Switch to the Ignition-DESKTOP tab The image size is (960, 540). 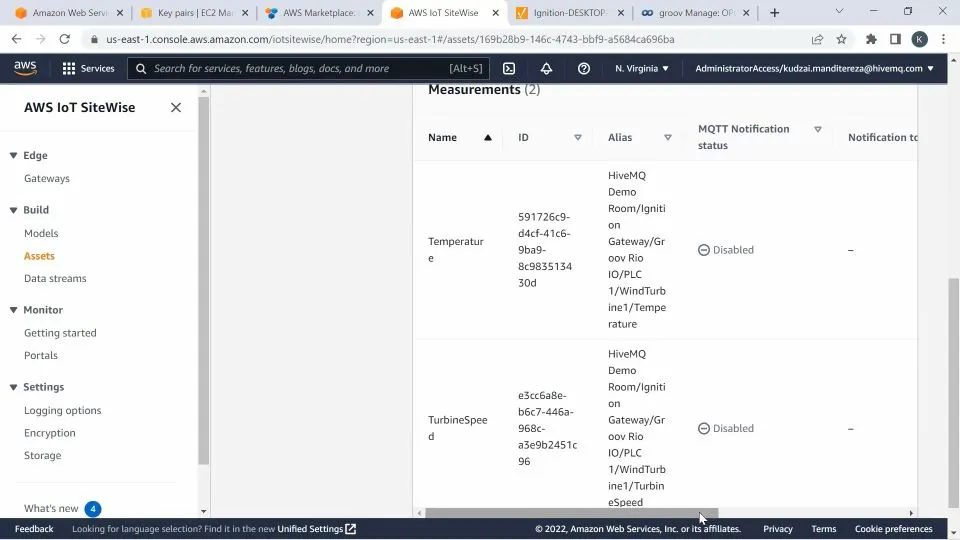click(569, 13)
